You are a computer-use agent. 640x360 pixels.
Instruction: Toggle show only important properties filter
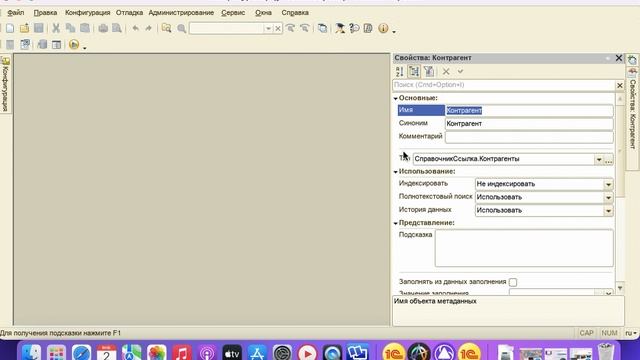point(429,71)
